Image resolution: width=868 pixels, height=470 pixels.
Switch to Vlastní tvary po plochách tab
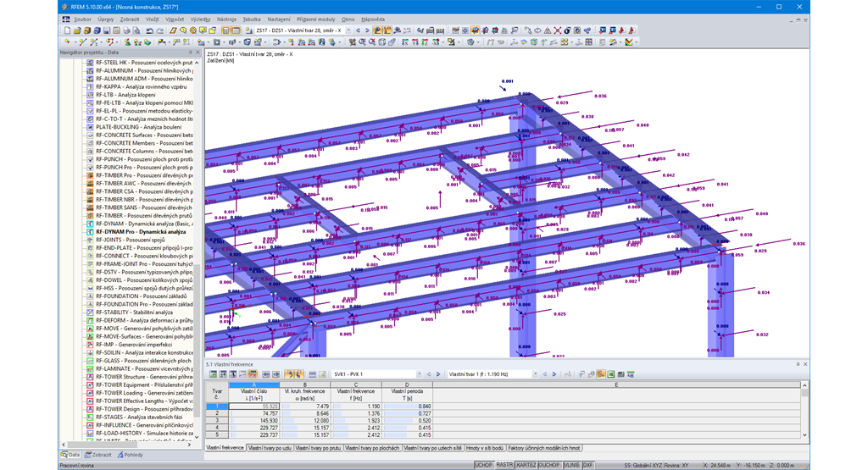pos(372,448)
